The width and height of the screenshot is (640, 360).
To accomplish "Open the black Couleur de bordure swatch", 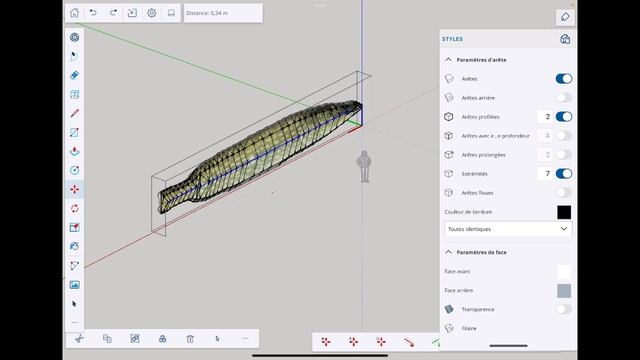I will coord(564,212).
